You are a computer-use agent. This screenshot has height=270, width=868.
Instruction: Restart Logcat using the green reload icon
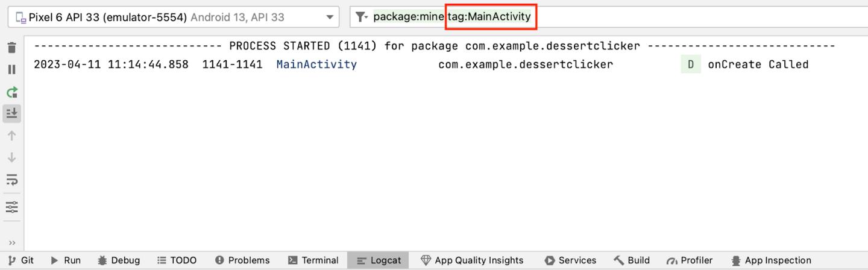[11, 92]
